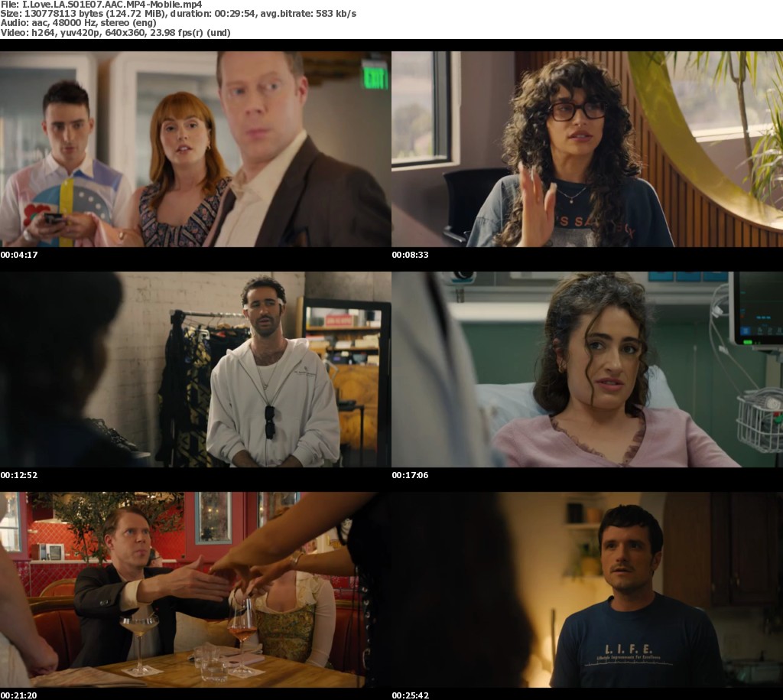Select the hospital bed scene thumbnail

point(586,369)
